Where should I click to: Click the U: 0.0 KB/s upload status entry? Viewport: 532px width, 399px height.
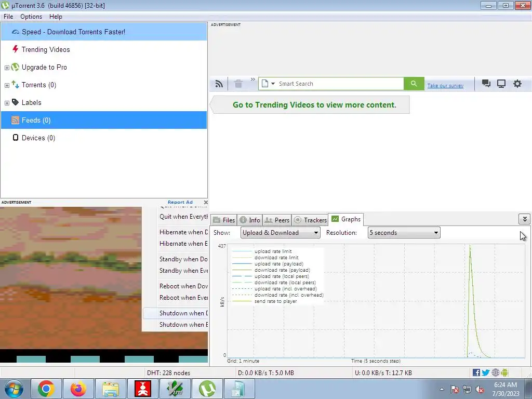pos(383,373)
